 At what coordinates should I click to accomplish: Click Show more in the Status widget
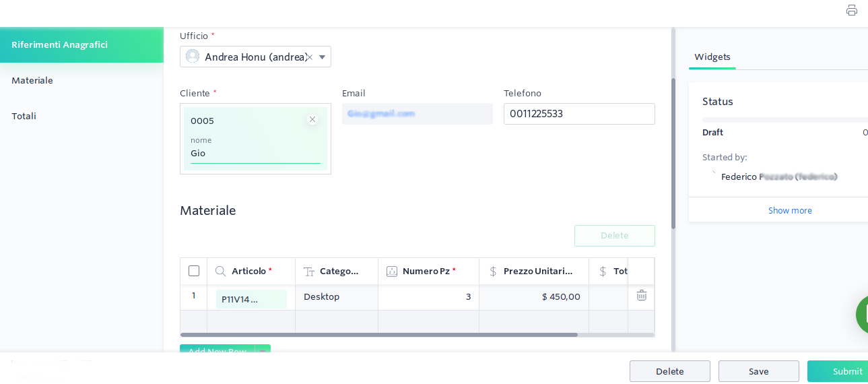point(790,210)
